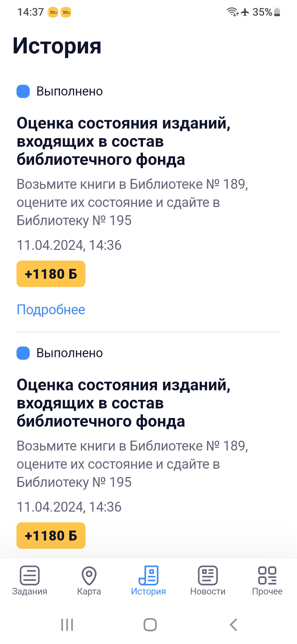The width and height of the screenshot is (297, 644).
Task: Open the Прочее grid icon
Action: coord(267,575)
